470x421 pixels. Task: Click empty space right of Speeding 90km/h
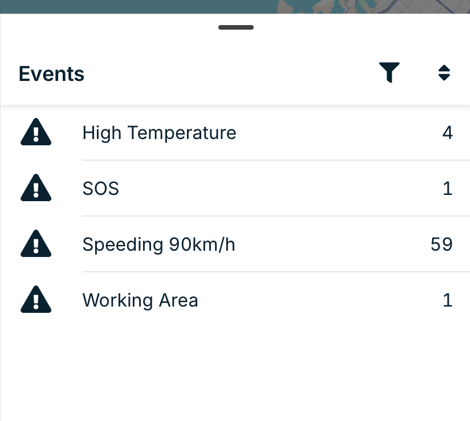333,244
